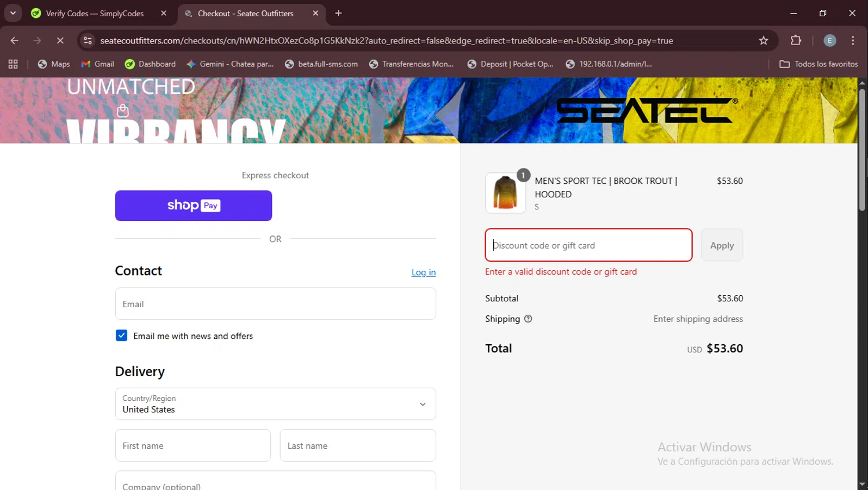This screenshot has width=868, height=490.
Task: Click the Apply discount button
Action: 722,245
